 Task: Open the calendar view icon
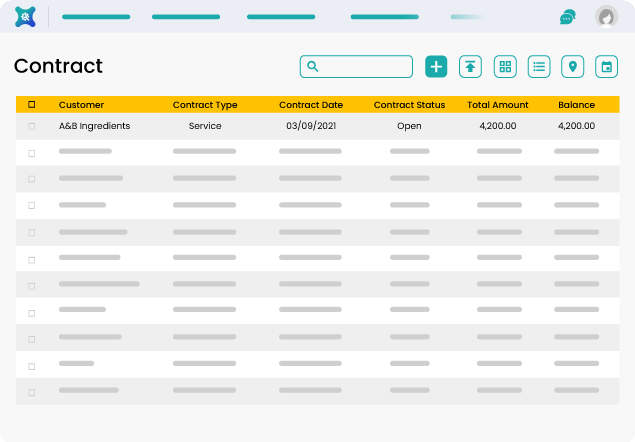click(x=606, y=66)
